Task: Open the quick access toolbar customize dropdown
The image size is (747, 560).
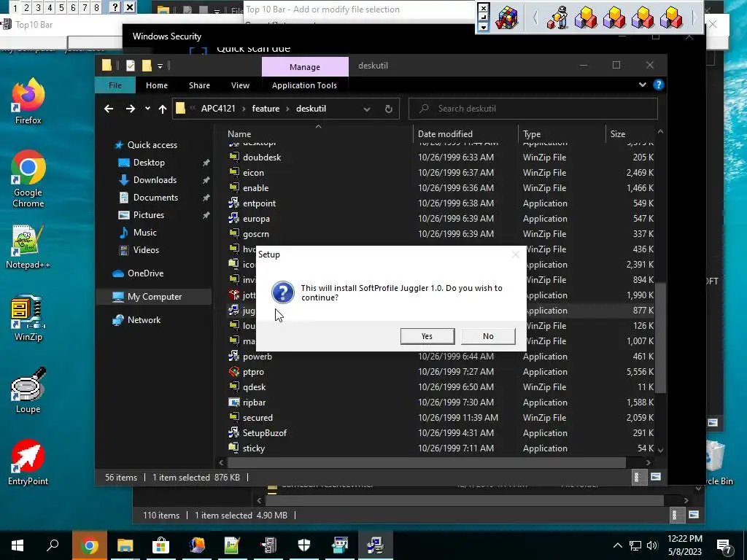Action: (160, 66)
